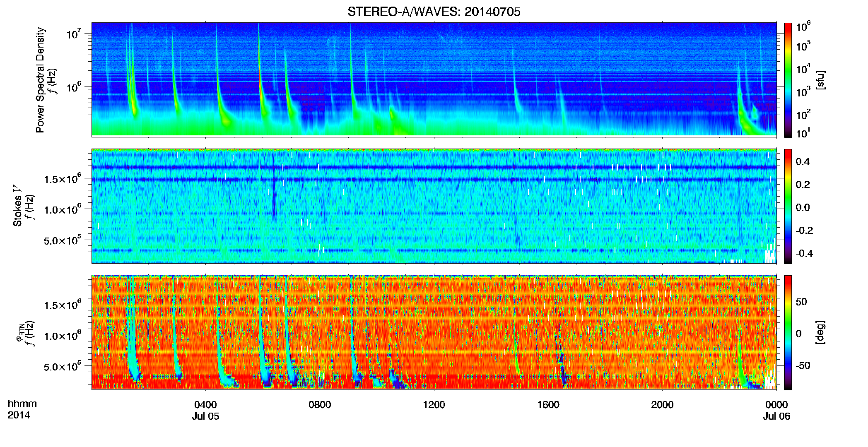The height and width of the screenshot is (447, 868).
Task: Click the Stokes V colorbar
Action: pos(788,206)
